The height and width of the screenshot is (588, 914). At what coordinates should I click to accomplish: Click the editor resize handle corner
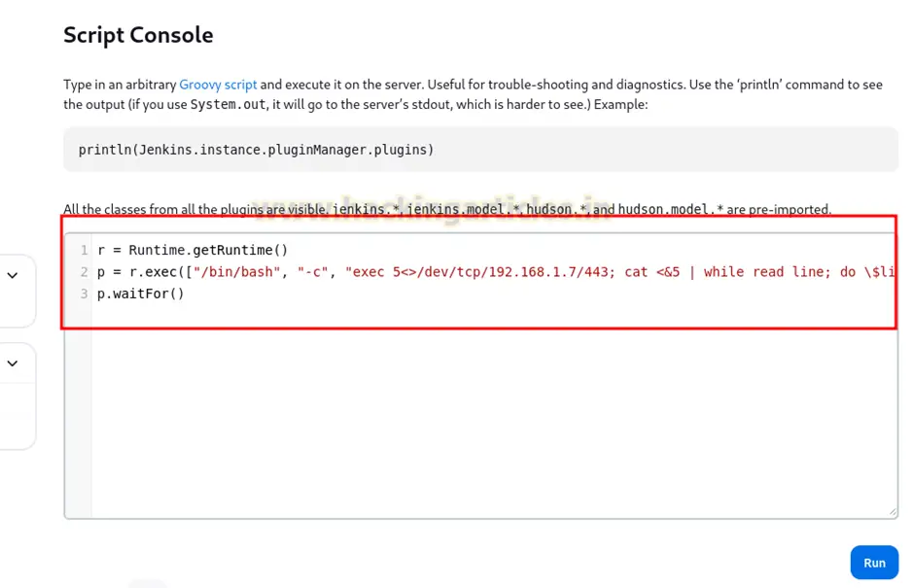pos(893,511)
